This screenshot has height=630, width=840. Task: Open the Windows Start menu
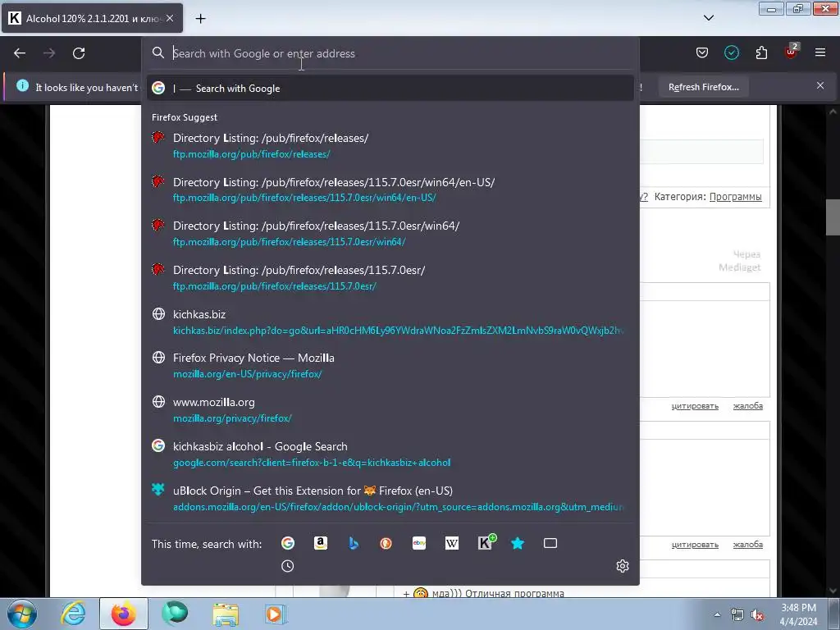(21, 614)
